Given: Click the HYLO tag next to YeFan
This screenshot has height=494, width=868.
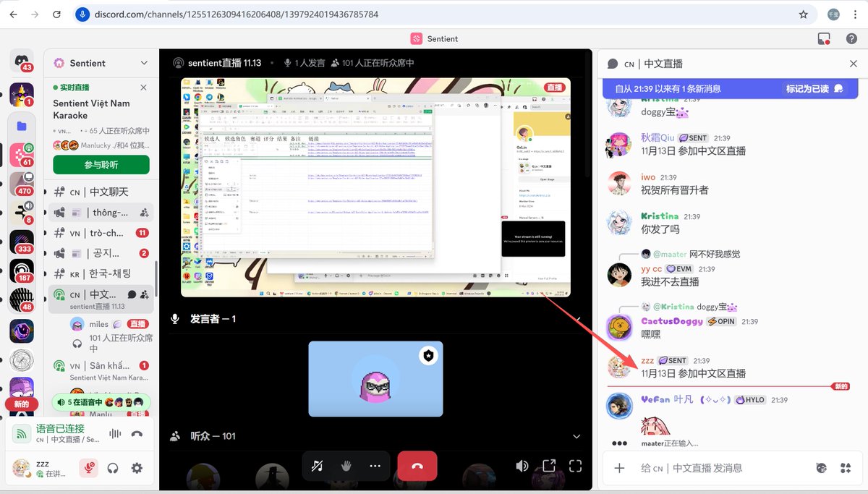Looking at the screenshot, I should pos(751,400).
